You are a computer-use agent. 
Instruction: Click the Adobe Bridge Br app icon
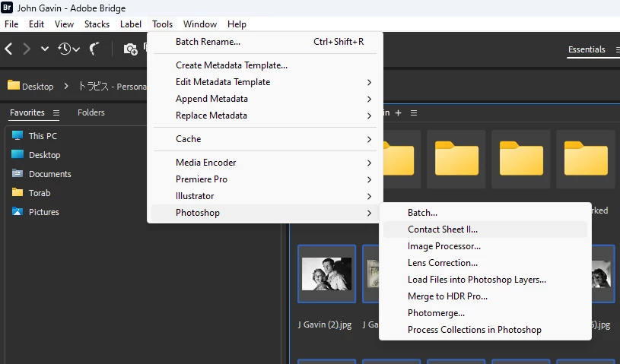[x=7, y=7]
